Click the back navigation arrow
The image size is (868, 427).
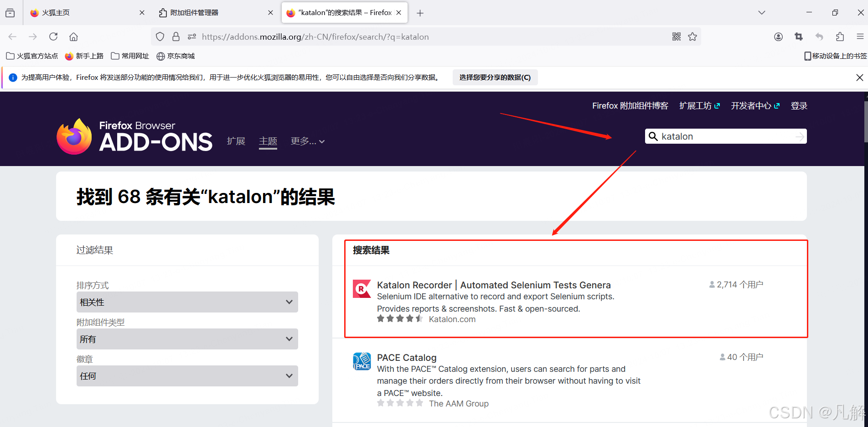(12, 36)
